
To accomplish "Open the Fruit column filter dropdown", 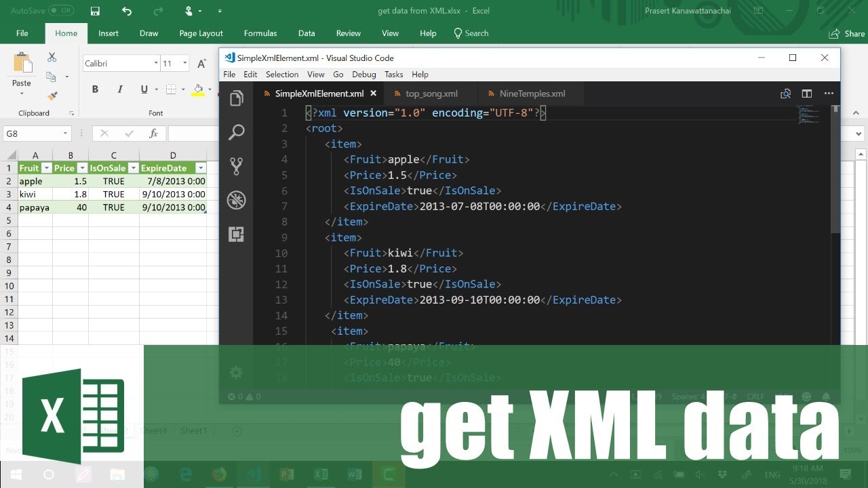I will click(x=46, y=168).
